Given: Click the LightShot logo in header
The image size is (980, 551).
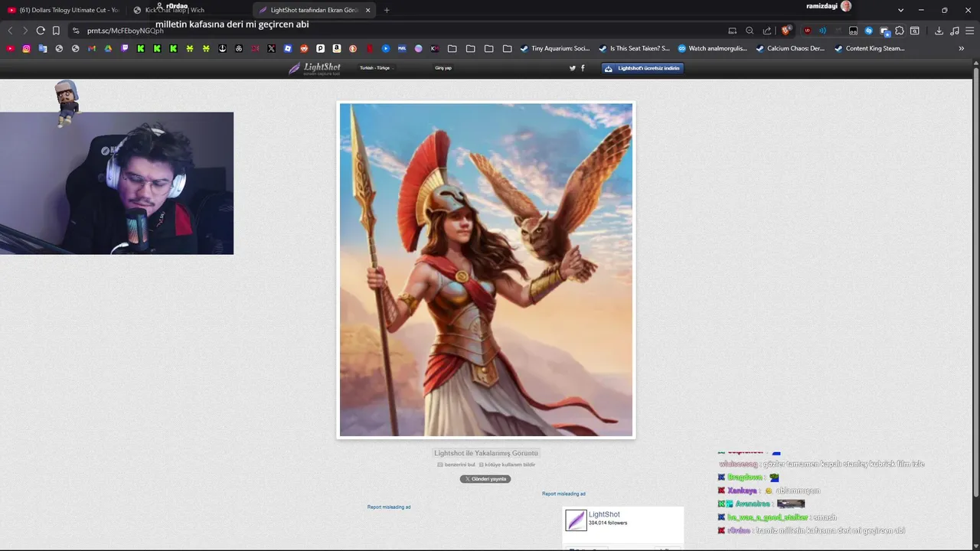Looking at the screenshot, I should click(315, 68).
